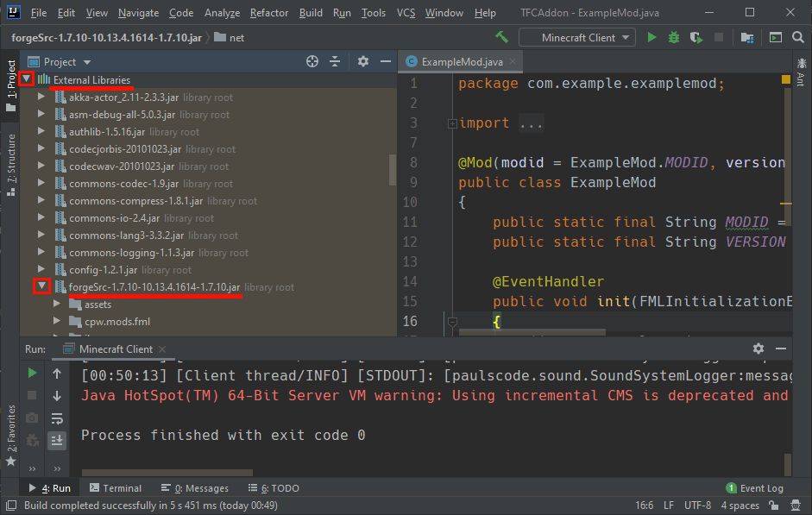812x515 pixels.
Task: Expand cpw.mods.fml package
Action: pos(57,322)
